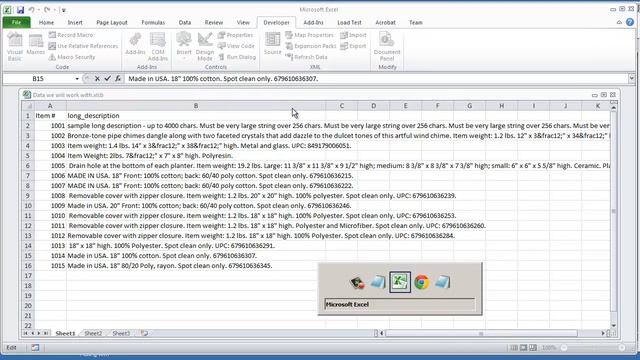The width and height of the screenshot is (640, 360).
Task: Switch to Sheet2 tab
Action: click(93, 333)
